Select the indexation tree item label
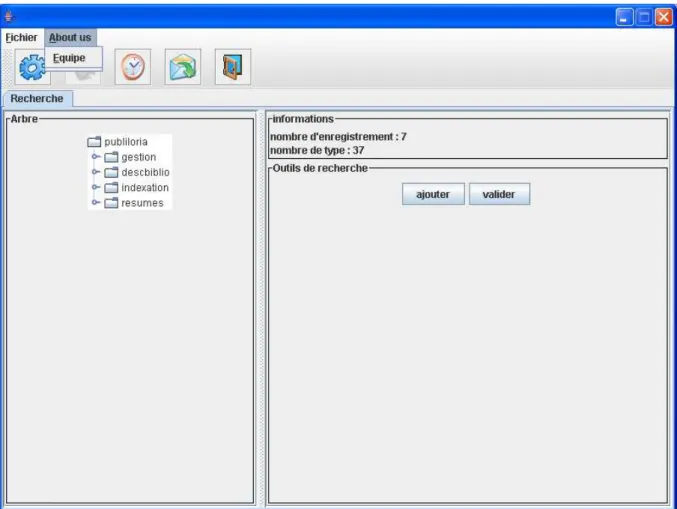 tap(145, 188)
